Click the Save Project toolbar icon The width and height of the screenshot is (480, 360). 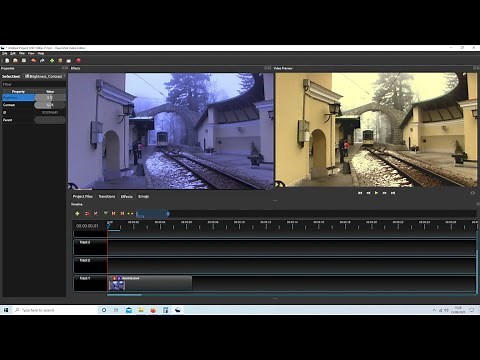pyautogui.click(x=24, y=60)
